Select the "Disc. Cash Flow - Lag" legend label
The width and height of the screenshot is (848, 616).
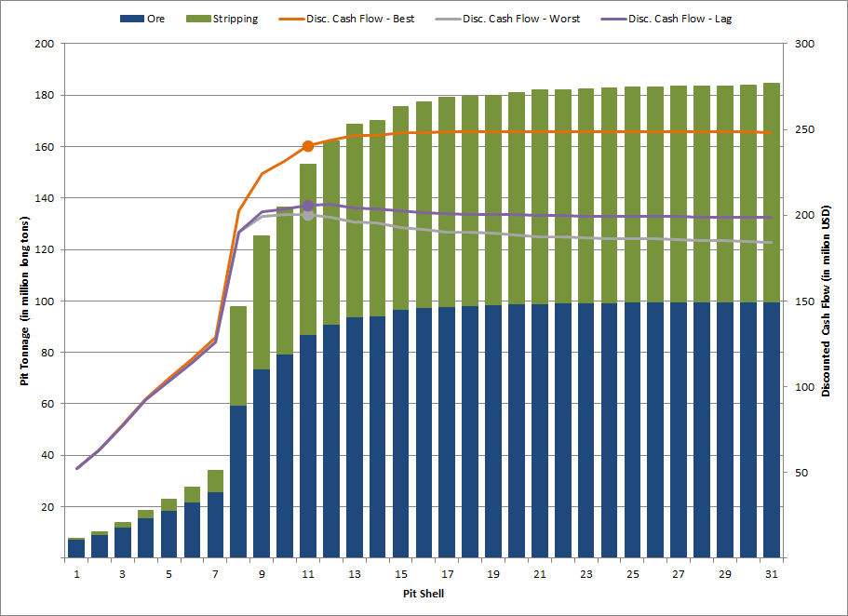tap(680, 19)
